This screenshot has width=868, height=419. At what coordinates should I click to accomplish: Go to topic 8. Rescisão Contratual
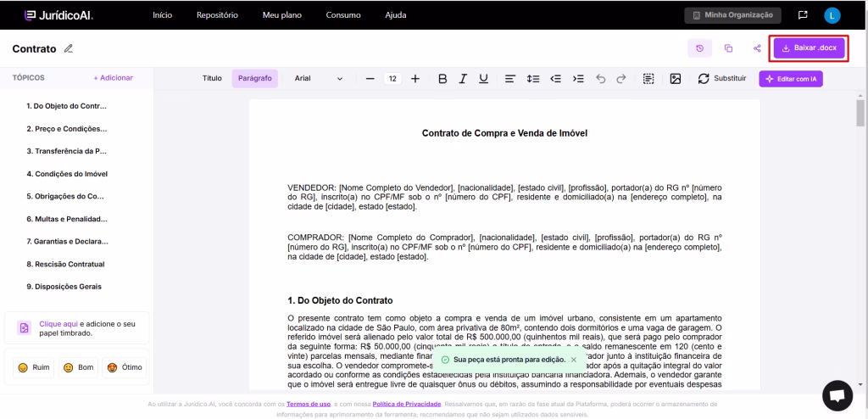pos(65,265)
